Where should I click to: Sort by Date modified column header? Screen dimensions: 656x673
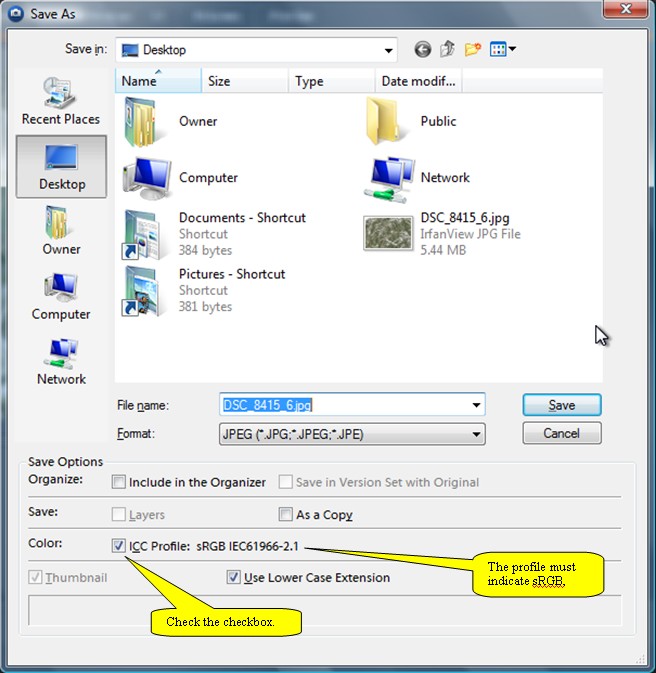(418, 81)
